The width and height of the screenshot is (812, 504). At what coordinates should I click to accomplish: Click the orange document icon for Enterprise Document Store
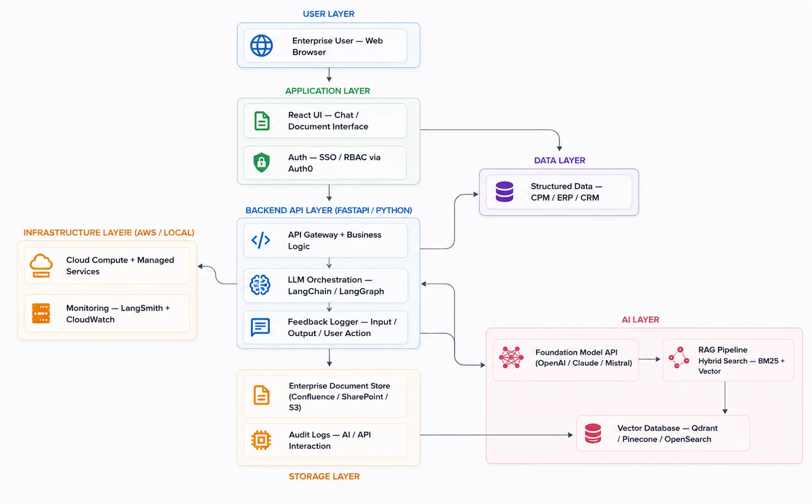(262, 395)
